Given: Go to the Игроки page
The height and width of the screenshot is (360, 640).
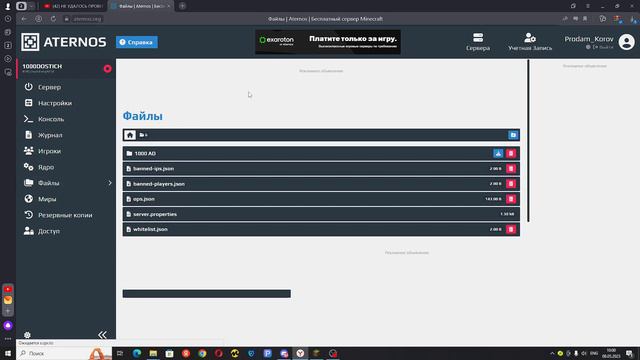Looking at the screenshot, I should click(x=49, y=151).
